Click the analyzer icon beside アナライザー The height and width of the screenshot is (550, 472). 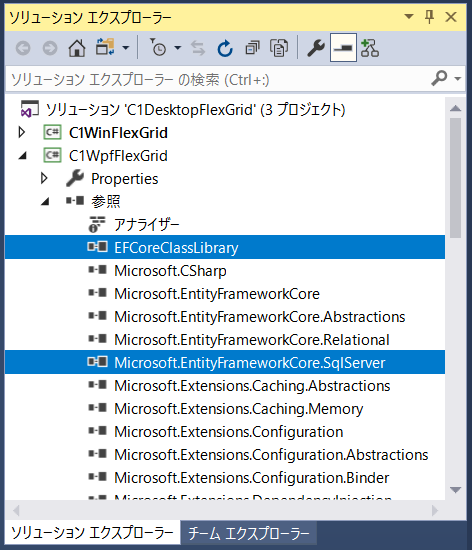pos(97,224)
